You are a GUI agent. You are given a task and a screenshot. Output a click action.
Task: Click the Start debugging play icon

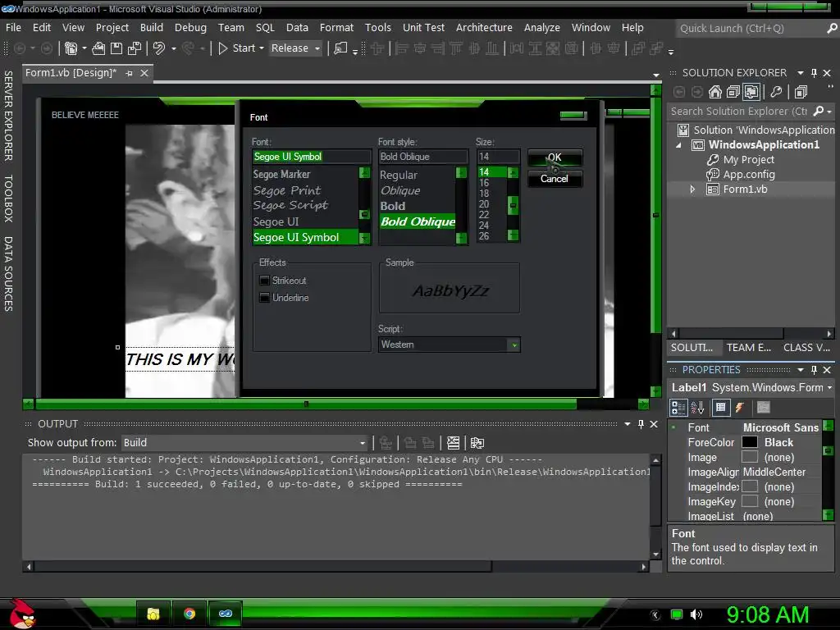click(223, 48)
